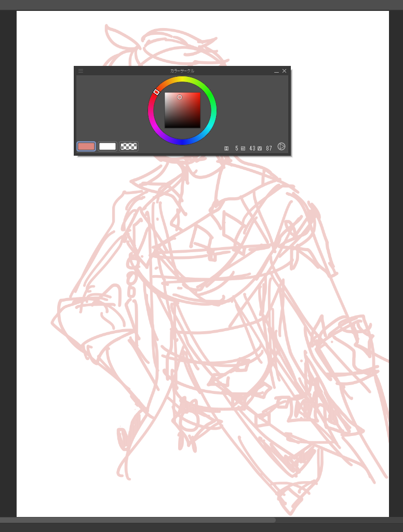Open the Color Circle panel hamburger menu
The image size is (403, 532).
point(81,71)
